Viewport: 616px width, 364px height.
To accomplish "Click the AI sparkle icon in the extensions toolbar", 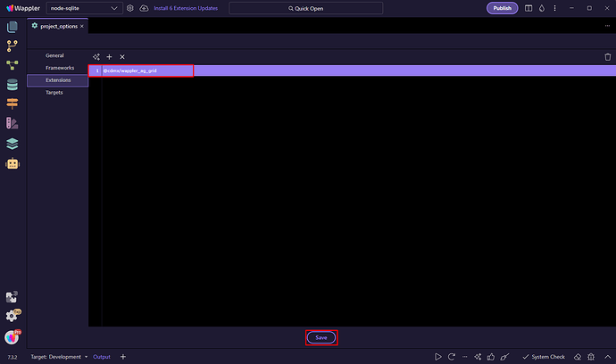I will click(x=96, y=57).
